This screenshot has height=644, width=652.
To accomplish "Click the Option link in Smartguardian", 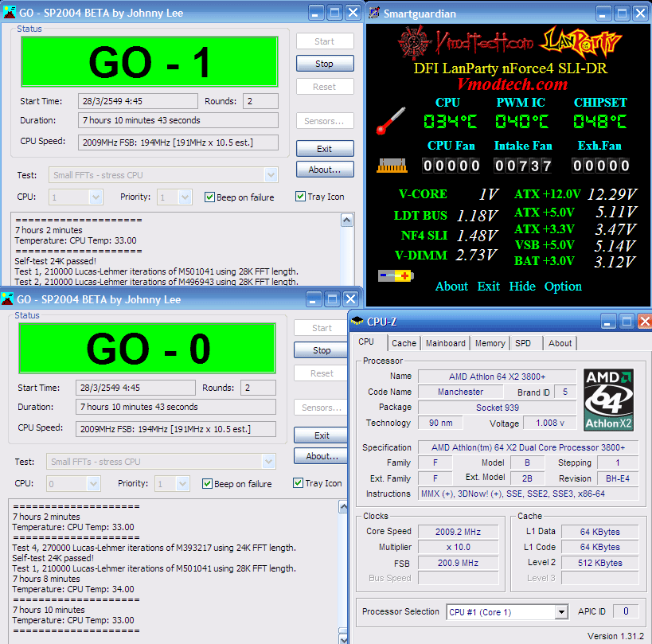I will (x=563, y=287).
